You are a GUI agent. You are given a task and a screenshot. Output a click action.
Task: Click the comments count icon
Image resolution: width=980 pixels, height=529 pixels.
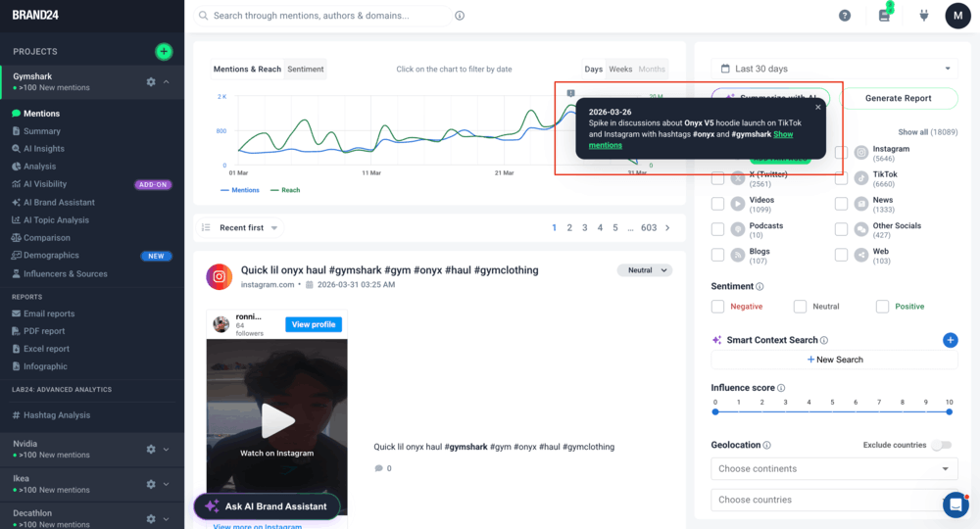click(378, 468)
